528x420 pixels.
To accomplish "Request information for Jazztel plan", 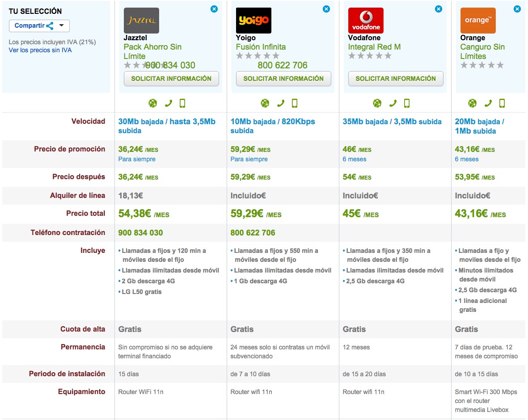I will click(171, 79).
